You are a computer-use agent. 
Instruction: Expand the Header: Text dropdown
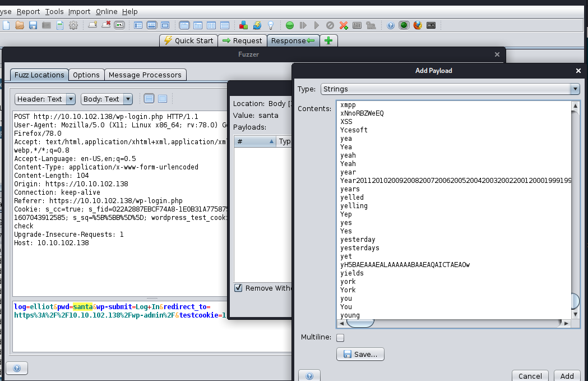tap(45, 99)
